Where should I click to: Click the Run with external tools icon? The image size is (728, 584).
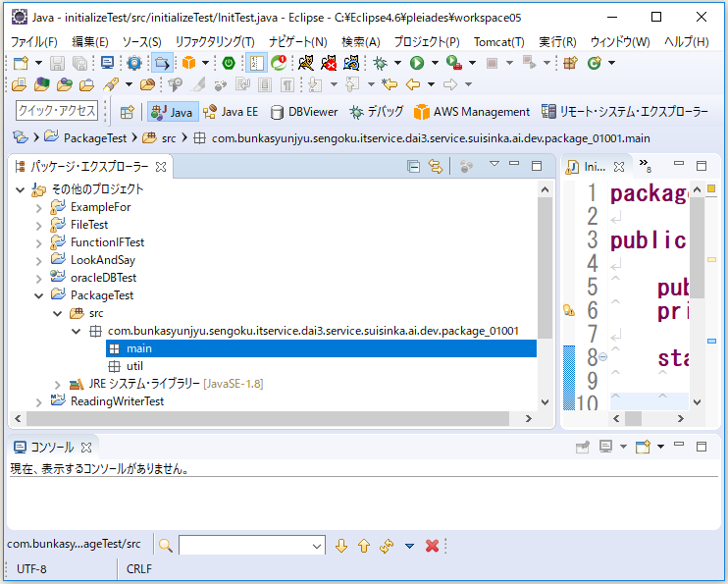click(453, 63)
